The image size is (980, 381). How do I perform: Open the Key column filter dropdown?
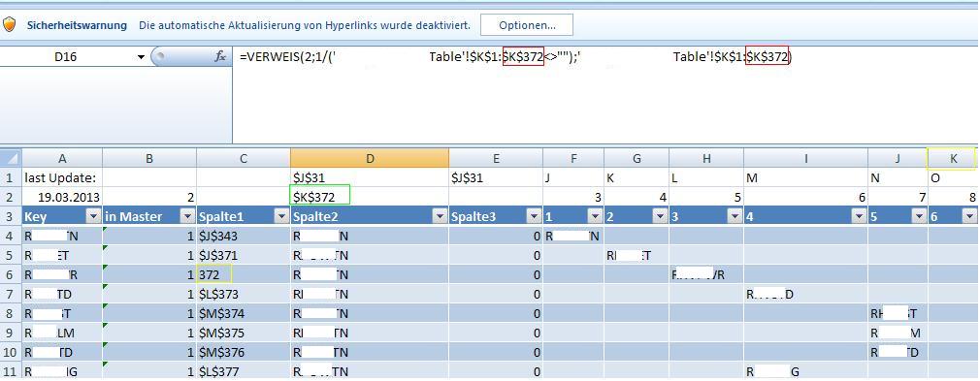pos(94,217)
